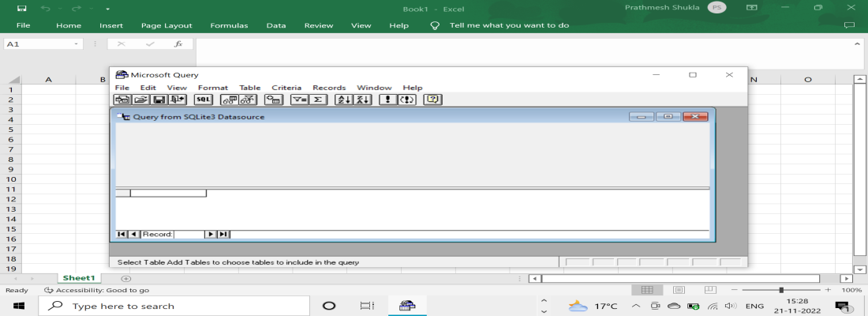Click Excel Save icon in quick access toolbar
This screenshot has height=316, width=868.
(21, 9)
